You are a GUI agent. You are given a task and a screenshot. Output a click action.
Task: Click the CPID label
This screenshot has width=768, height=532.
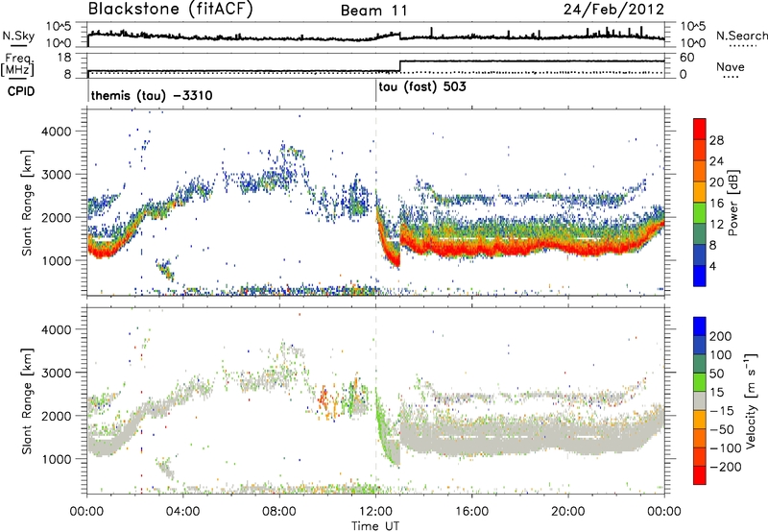click(21, 91)
